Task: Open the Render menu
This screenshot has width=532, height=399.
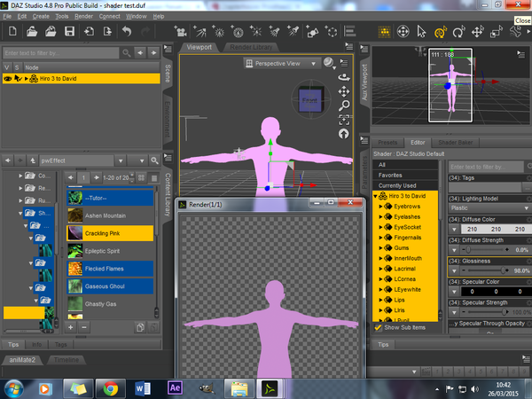Action: point(83,16)
